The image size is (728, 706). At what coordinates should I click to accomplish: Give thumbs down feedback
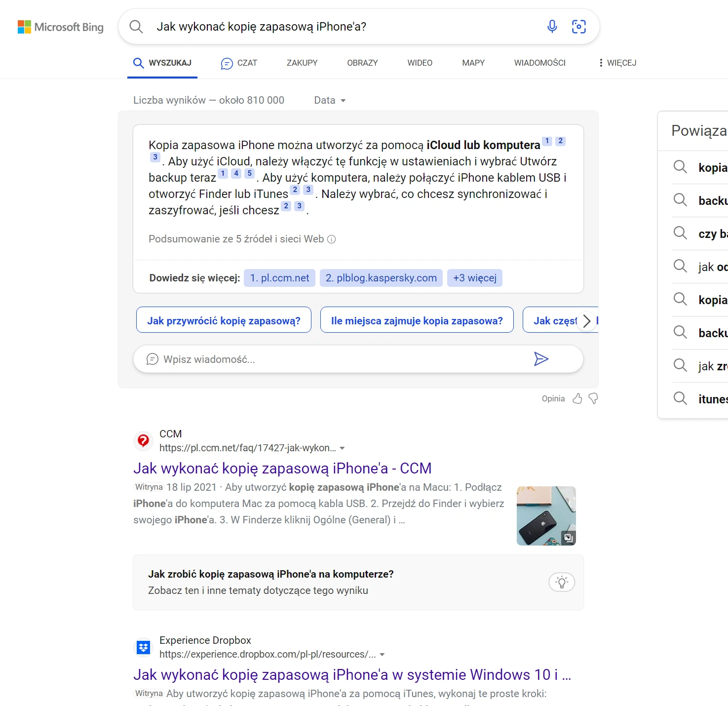tap(593, 398)
